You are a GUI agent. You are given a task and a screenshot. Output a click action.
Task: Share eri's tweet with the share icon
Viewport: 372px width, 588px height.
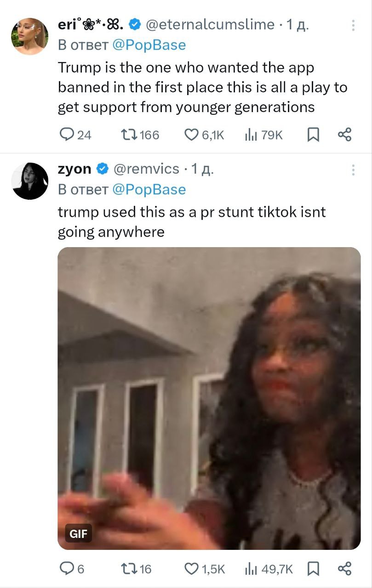pyautogui.click(x=344, y=135)
